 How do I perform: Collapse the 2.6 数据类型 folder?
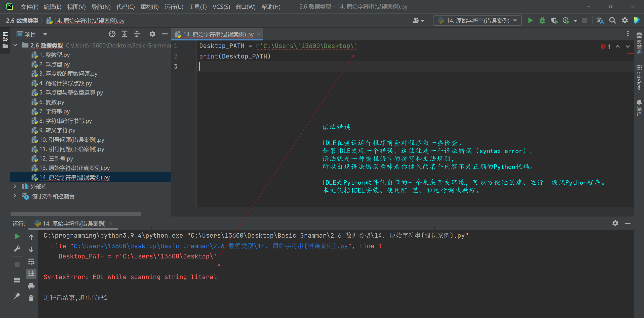(x=15, y=45)
